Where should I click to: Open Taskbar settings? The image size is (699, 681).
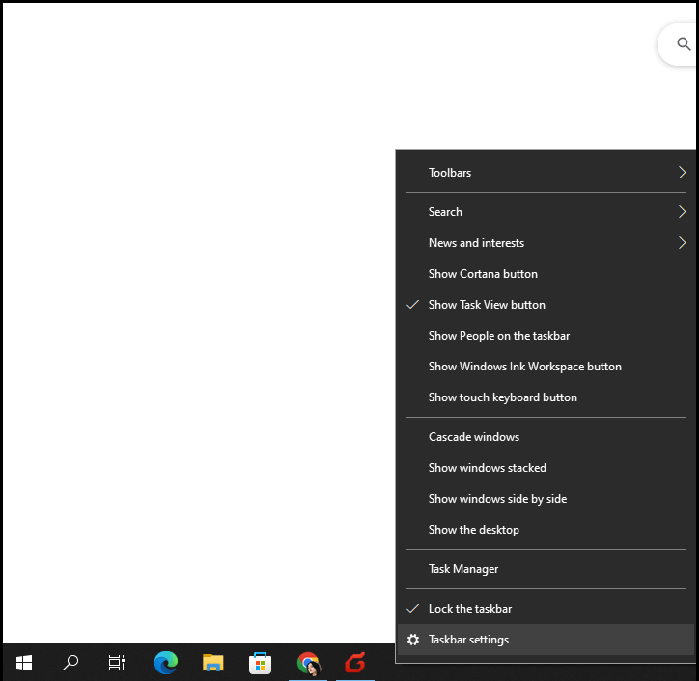(469, 640)
